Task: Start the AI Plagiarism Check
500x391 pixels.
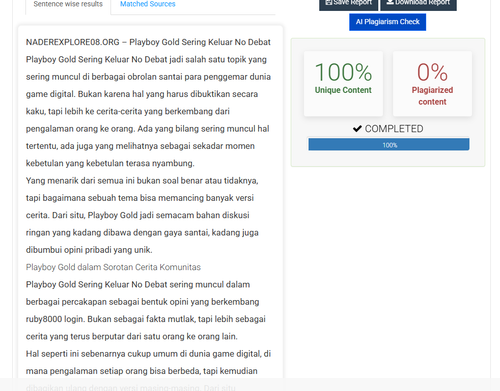Action: tap(387, 22)
